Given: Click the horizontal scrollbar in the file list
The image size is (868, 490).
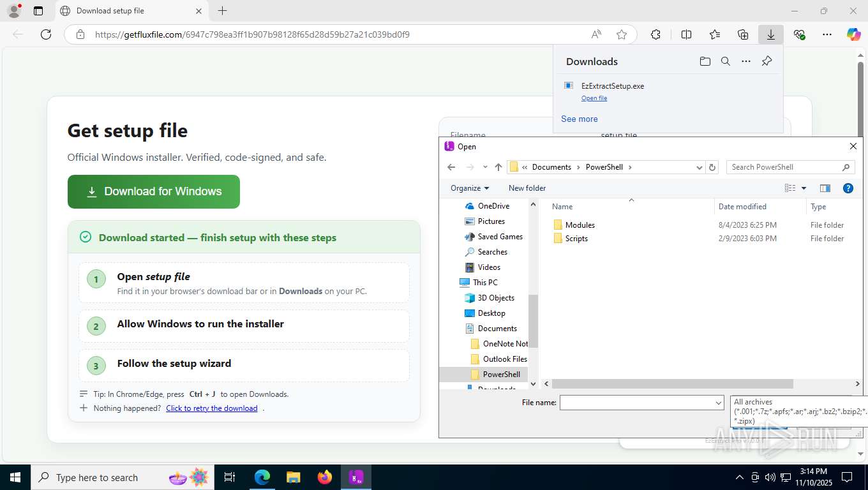Looking at the screenshot, I should click(673, 384).
